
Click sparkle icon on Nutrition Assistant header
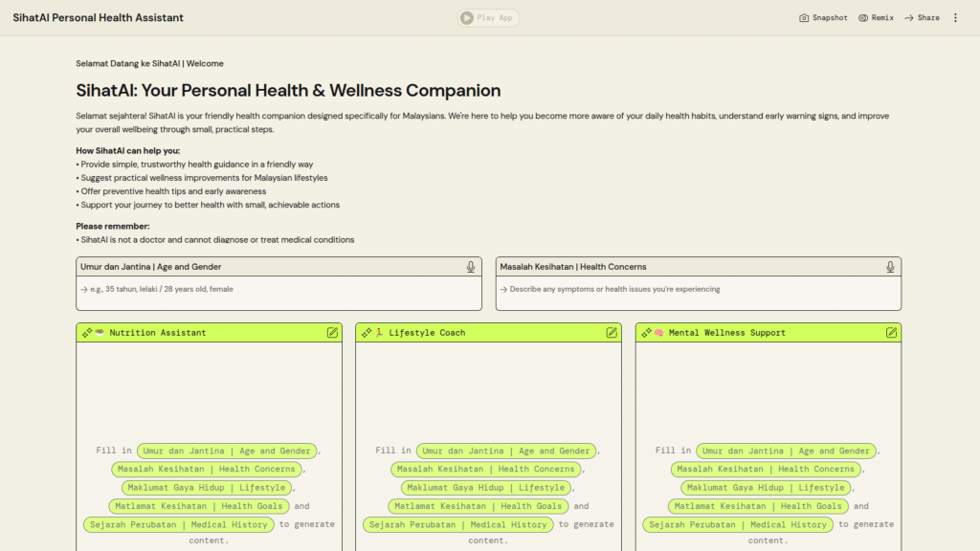point(87,333)
